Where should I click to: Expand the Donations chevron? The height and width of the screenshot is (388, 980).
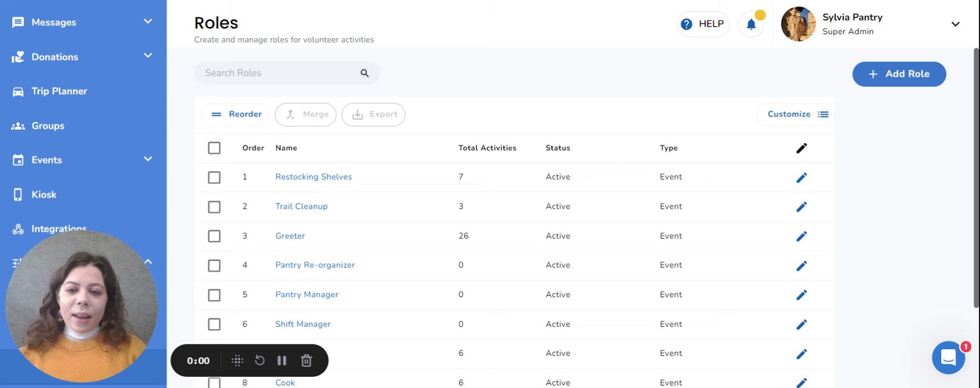pos(148,56)
